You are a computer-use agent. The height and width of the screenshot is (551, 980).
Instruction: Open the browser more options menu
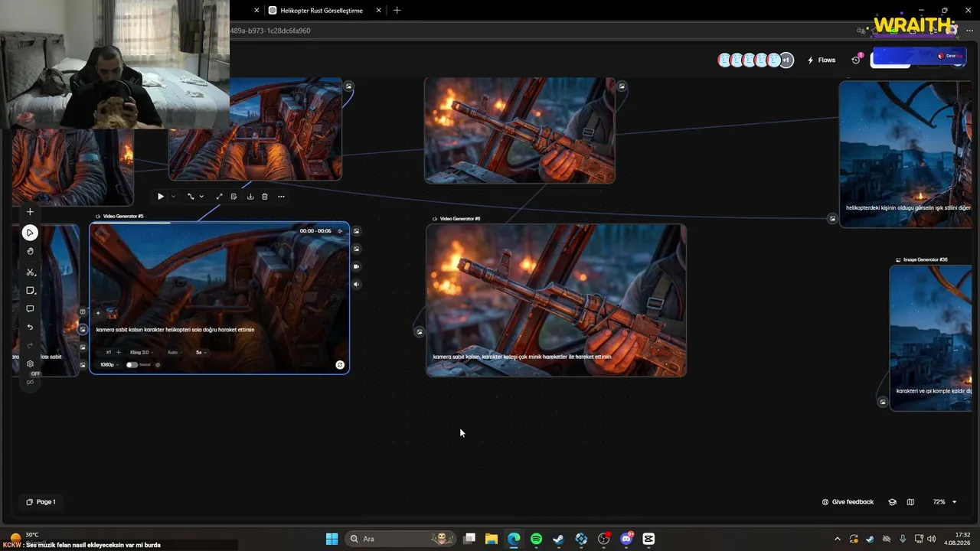pos(969,31)
